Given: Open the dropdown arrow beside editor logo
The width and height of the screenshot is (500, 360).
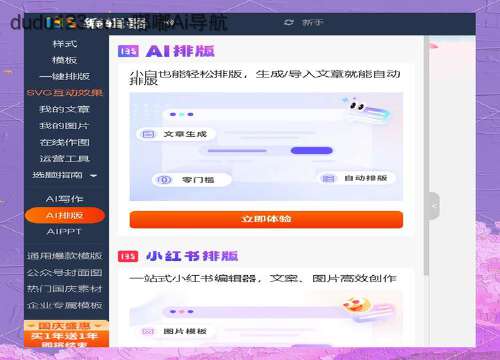Looking at the screenshot, I should click(170, 23).
